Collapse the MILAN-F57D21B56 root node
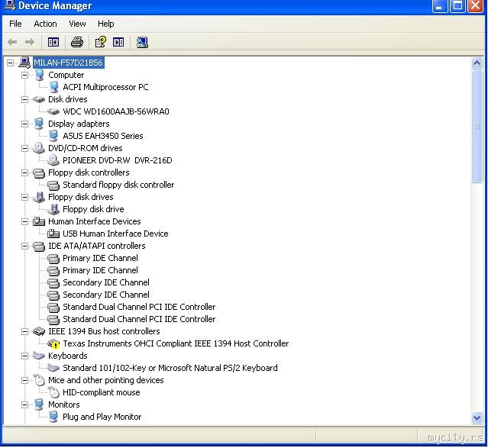 (x=10, y=63)
